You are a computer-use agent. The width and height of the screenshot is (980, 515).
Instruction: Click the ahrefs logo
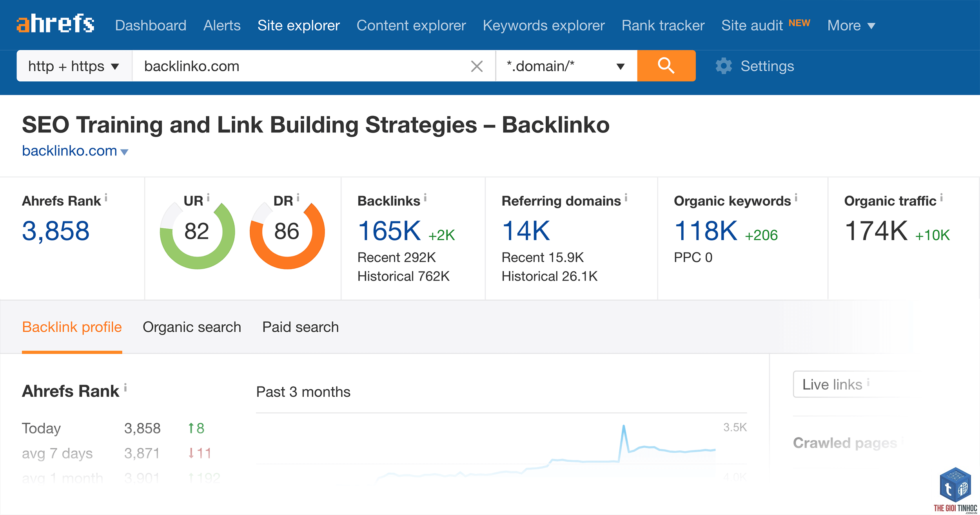pyautogui.click(x=55, y=24)
